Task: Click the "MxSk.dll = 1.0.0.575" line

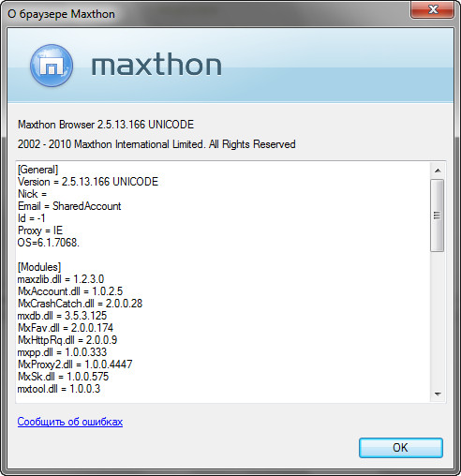Action: 63,377
